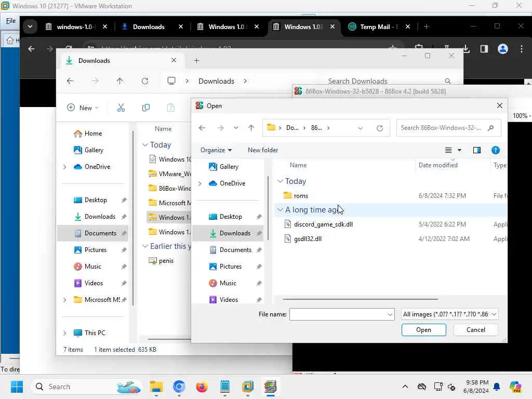The height and width of the screenshot is (399, 532).
Task: Open File Explorer from the taskbar
Action: (156, 387)
